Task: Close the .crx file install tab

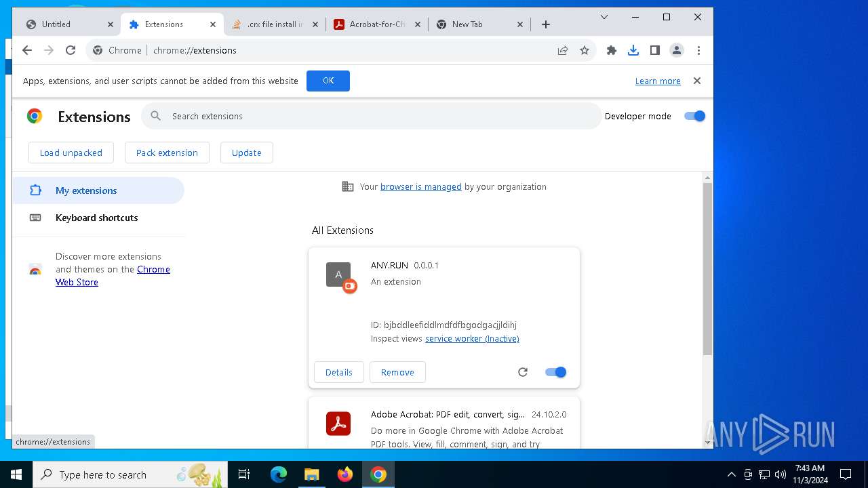Action: click(x=315, y=24)
